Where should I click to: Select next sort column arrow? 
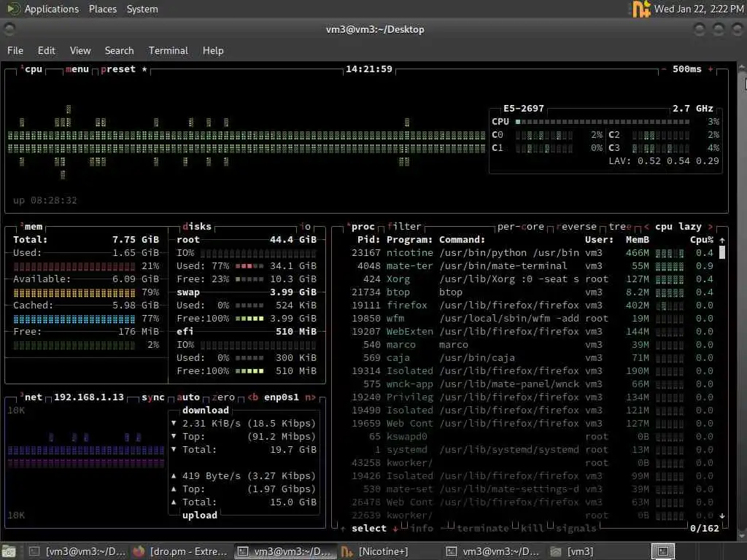tap(711, 227)
